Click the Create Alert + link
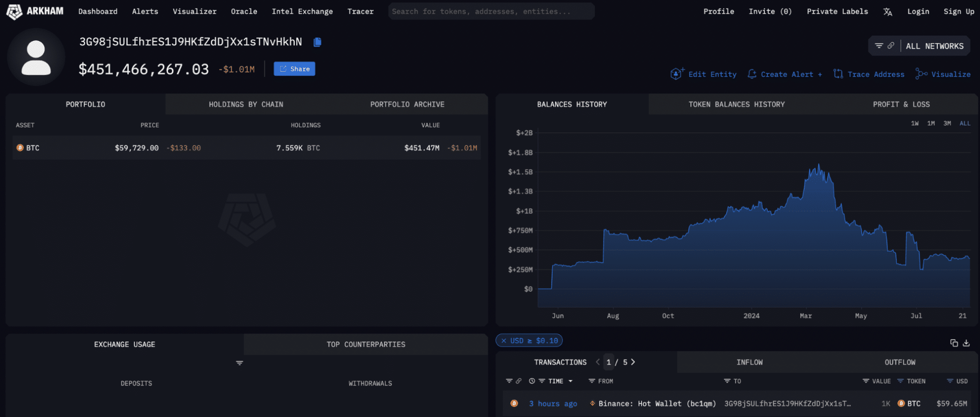The height and width of the screenshot is (417, 980). click(785, 75)
